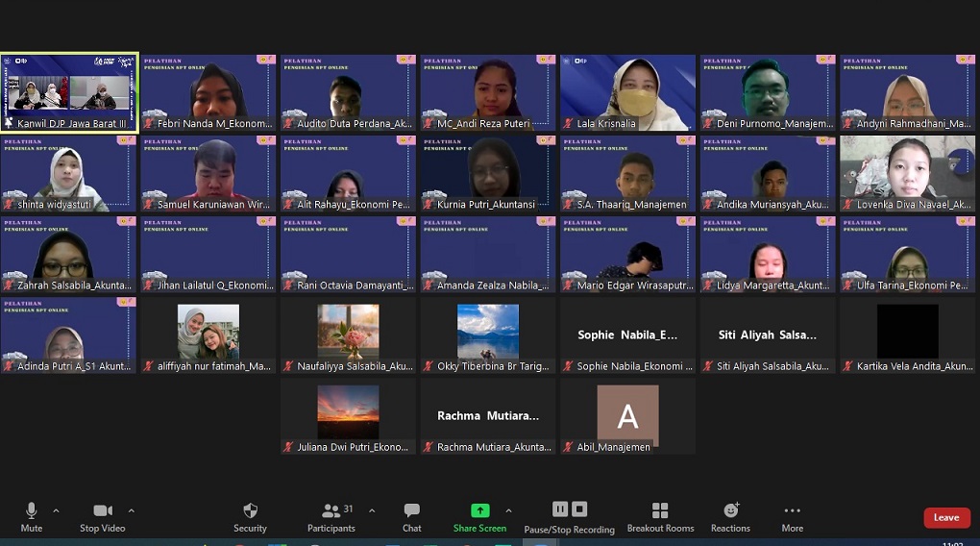Select Juliana Dwi Putri's sunset tile

click(x=348, y=413)
